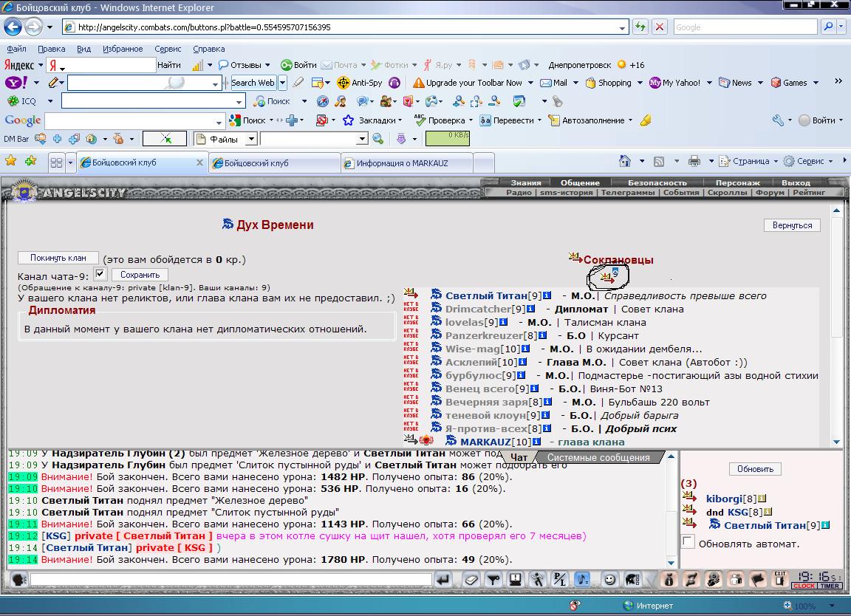Expand the Search Web dropdown arrow
The image size is (851, 616).
283,83
